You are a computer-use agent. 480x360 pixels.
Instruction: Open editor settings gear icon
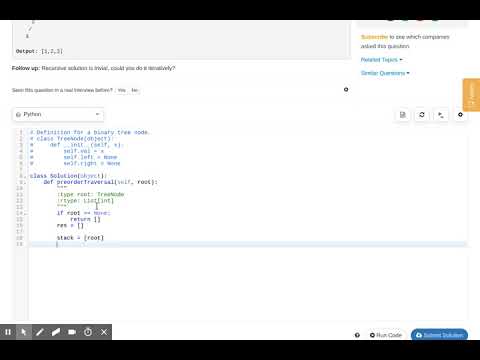(460, 115)
